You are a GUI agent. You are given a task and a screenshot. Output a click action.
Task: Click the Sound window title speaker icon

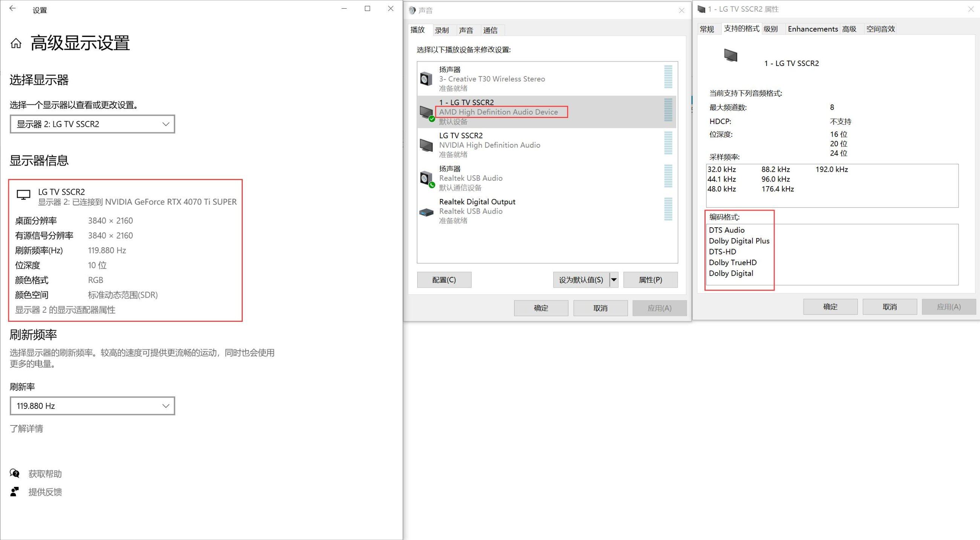click(x=412, y=10)
